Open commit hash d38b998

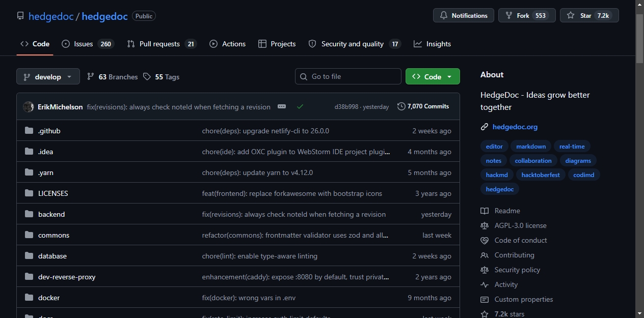346,107
